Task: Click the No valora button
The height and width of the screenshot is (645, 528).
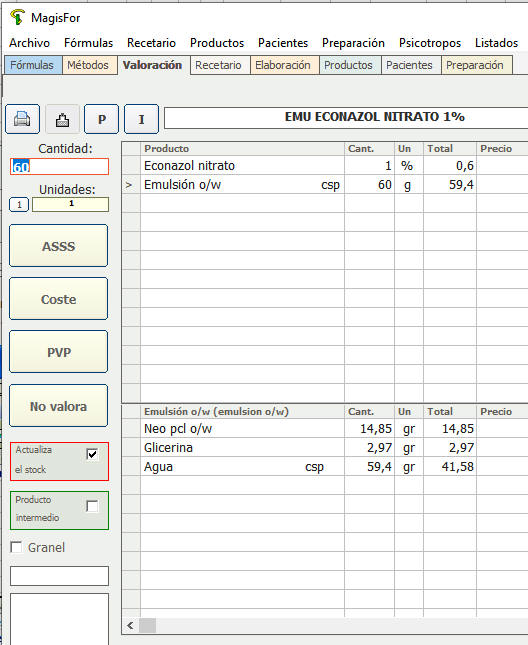Action: pos(58,406)
